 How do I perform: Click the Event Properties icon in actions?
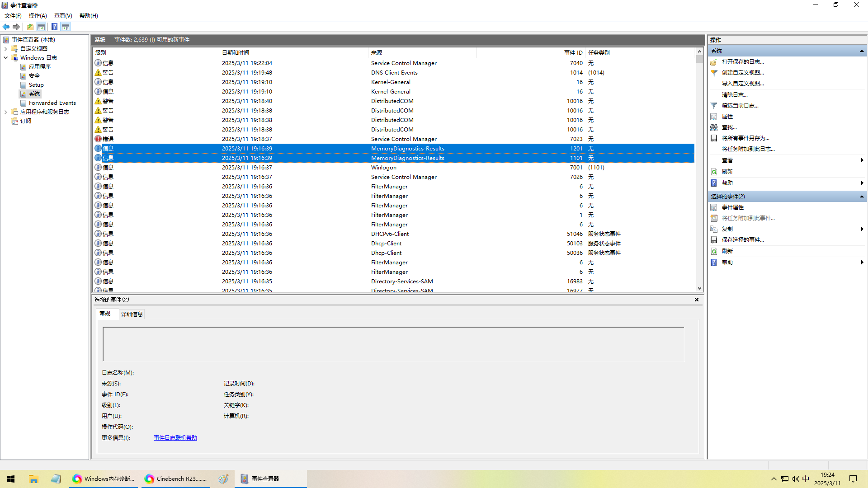coord(714,207)
